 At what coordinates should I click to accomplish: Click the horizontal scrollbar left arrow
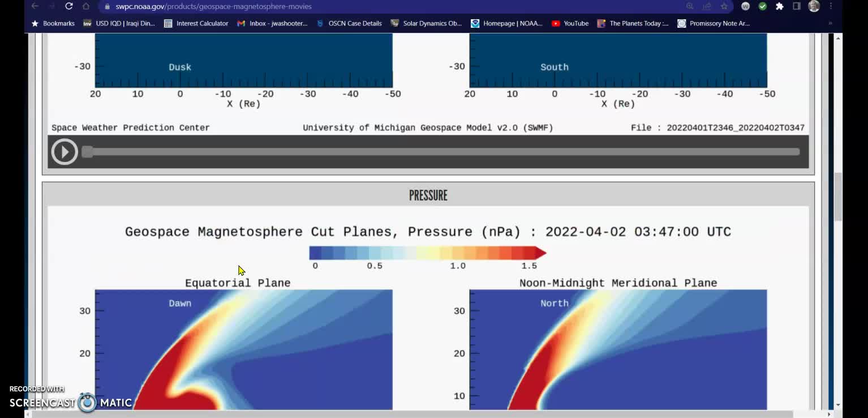click(x=29, y=414)
